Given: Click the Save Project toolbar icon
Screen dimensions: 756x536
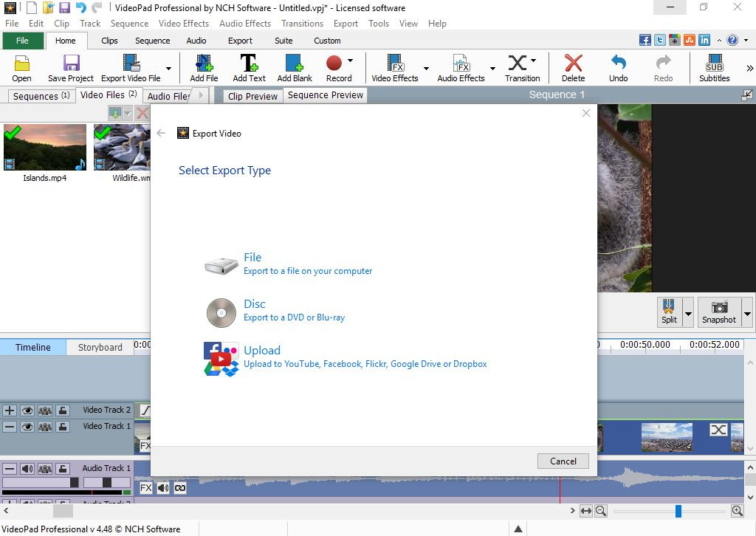Looking at the screenshot, I should [x=71, y=63].
